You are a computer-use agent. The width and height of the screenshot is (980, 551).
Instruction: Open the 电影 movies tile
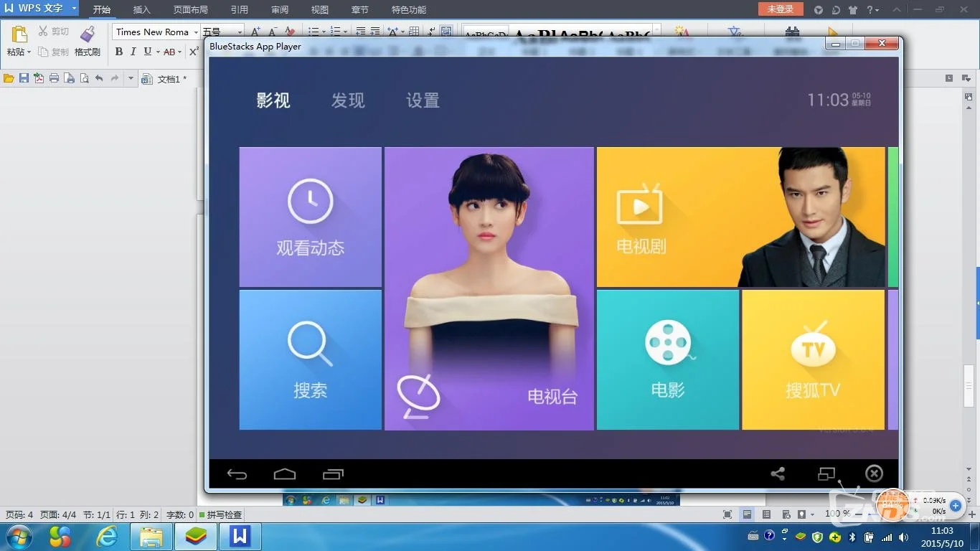coord(667,359)
